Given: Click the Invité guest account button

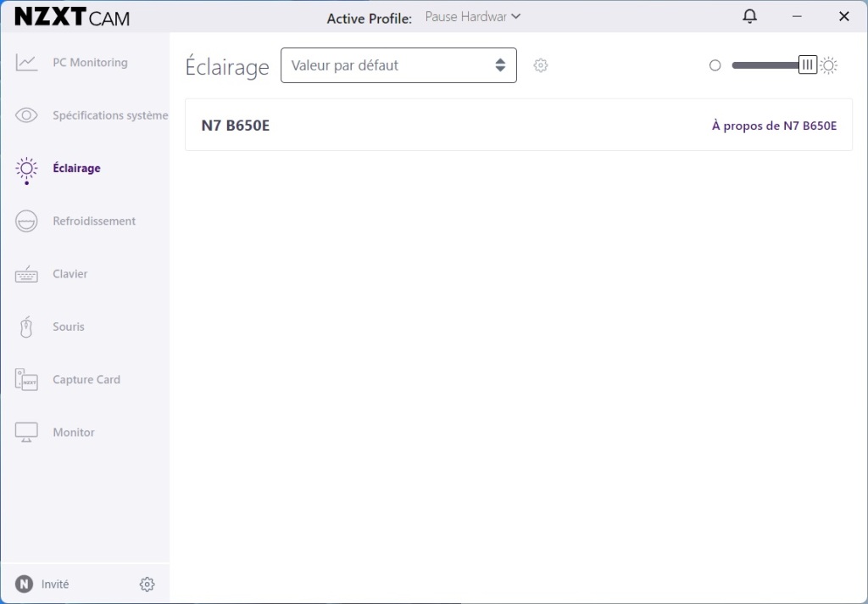Looking at the screenshot, I should 42,584.
